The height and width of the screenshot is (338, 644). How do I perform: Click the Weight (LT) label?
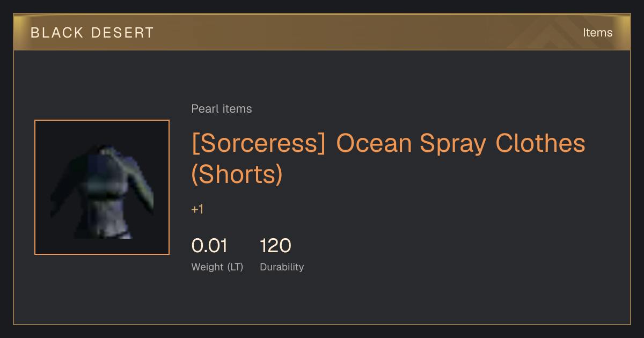pyautogui.click(x=217, y=267)
